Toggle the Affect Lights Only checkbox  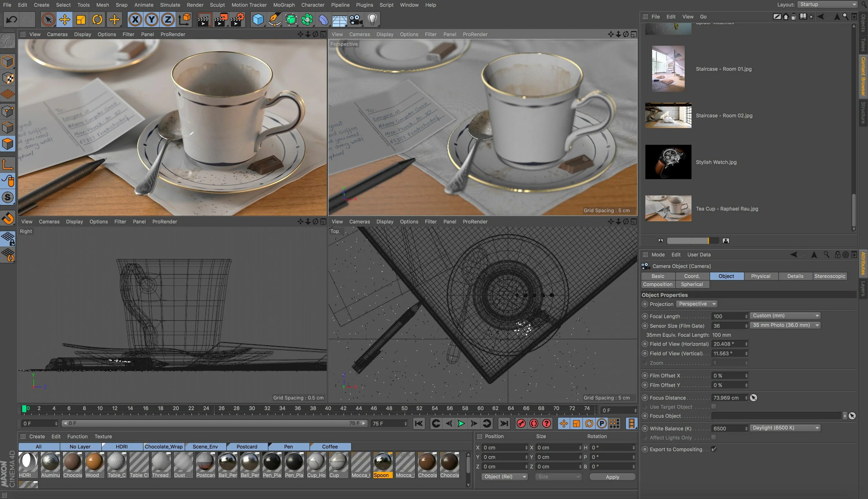pyautogui.click(x=714, y=437)
